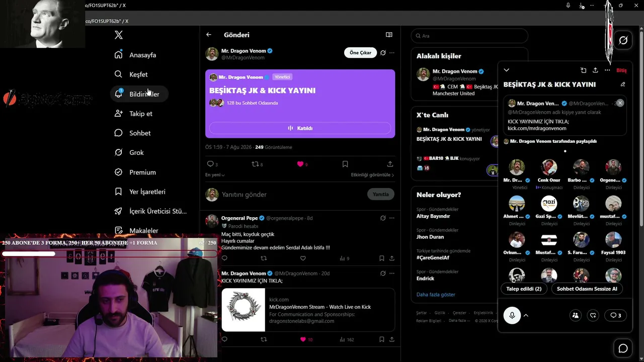The height and width of the screenshot is (362, 644).
Task: Bookmark the KICK YAYINIMIZ İÇİN TIKLA reply
Action: click(x=382, y=339)
